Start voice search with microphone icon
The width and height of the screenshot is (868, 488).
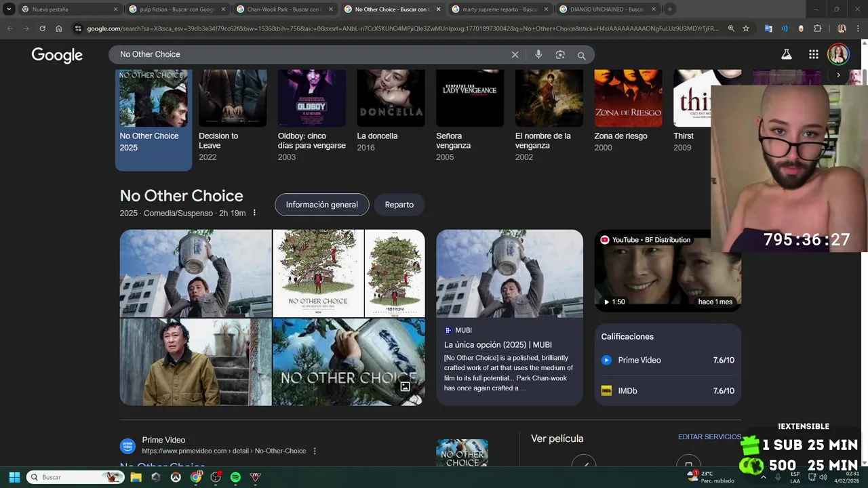tap(538, 55)
